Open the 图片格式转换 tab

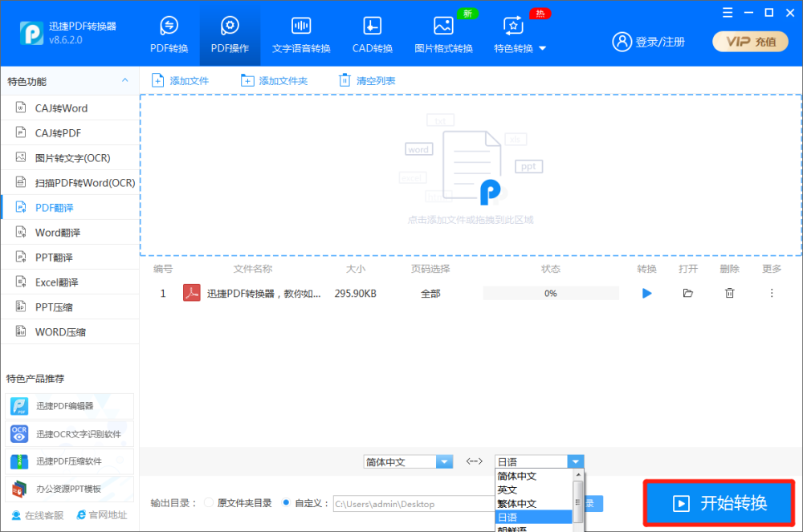(443, 35)
